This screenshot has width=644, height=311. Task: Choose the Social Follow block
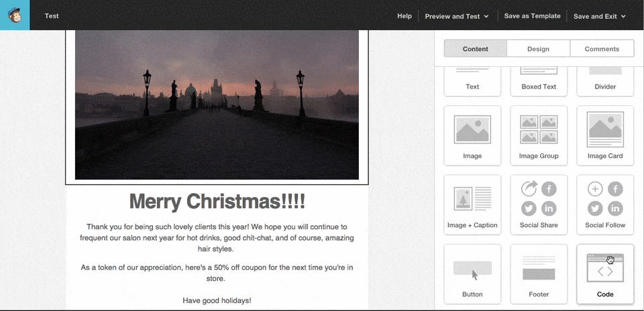point(605,204)
